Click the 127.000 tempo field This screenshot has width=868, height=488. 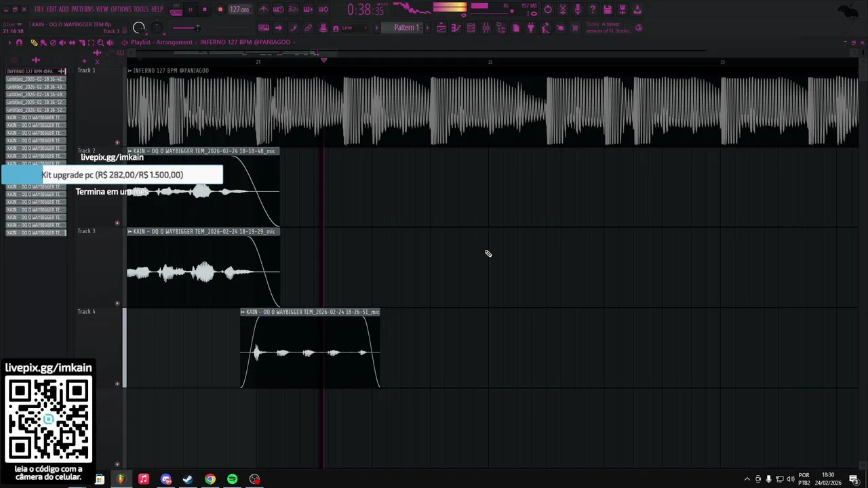(x=239, y=9)
